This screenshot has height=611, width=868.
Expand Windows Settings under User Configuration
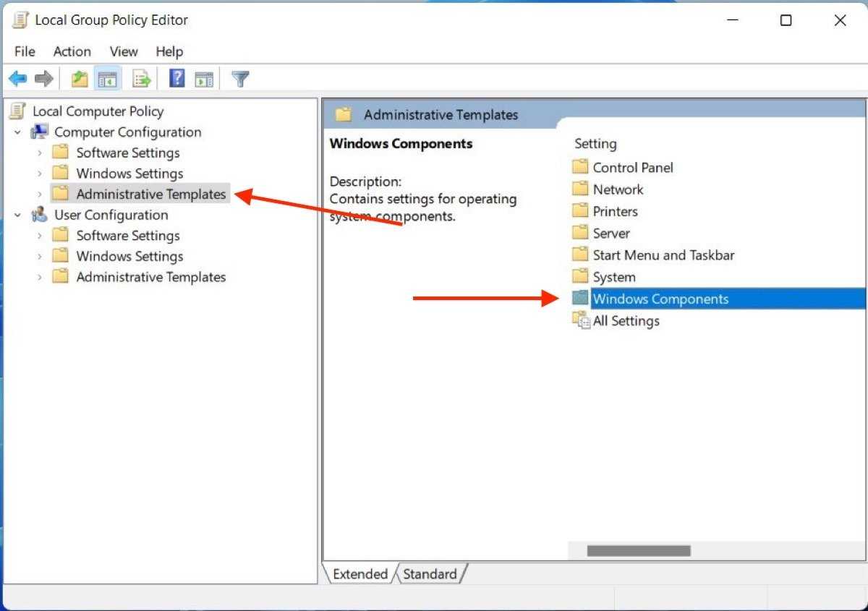[40, 257]
